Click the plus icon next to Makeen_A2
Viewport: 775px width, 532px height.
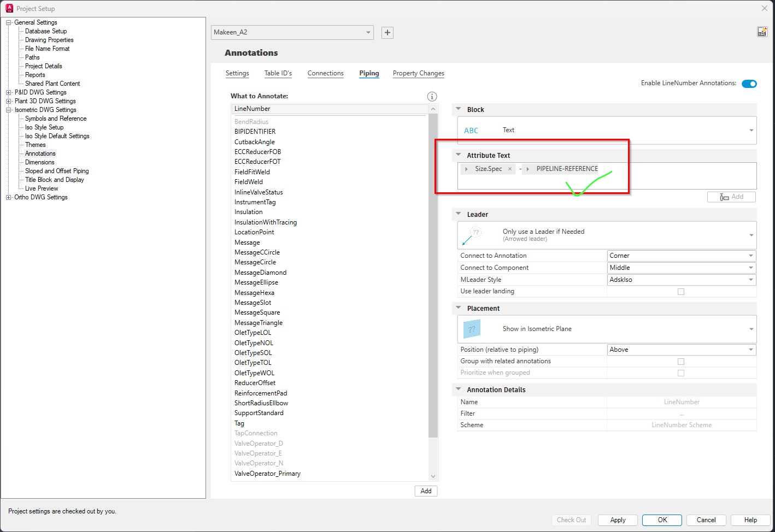coord(387,32)
